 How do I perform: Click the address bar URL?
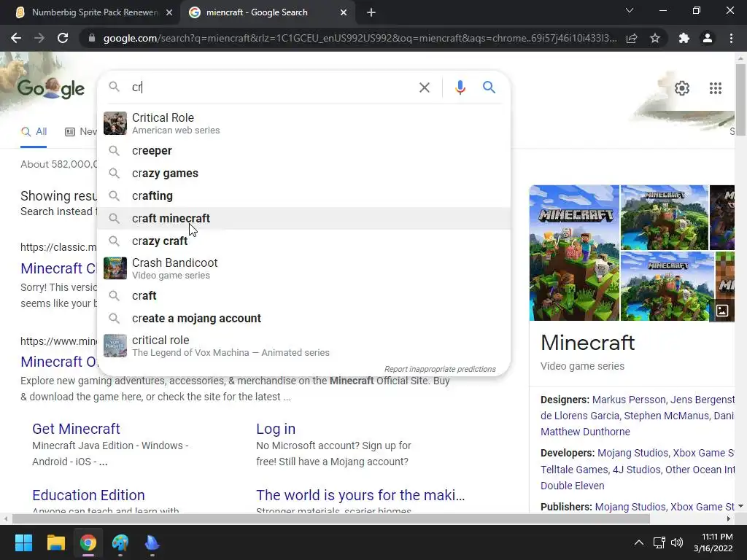click(x=360, y=38)
